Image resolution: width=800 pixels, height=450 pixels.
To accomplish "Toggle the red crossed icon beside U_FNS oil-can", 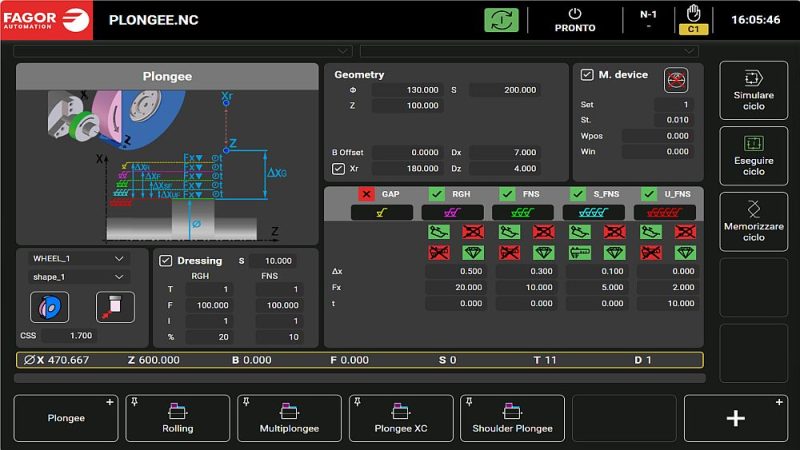I will point(685,232).
